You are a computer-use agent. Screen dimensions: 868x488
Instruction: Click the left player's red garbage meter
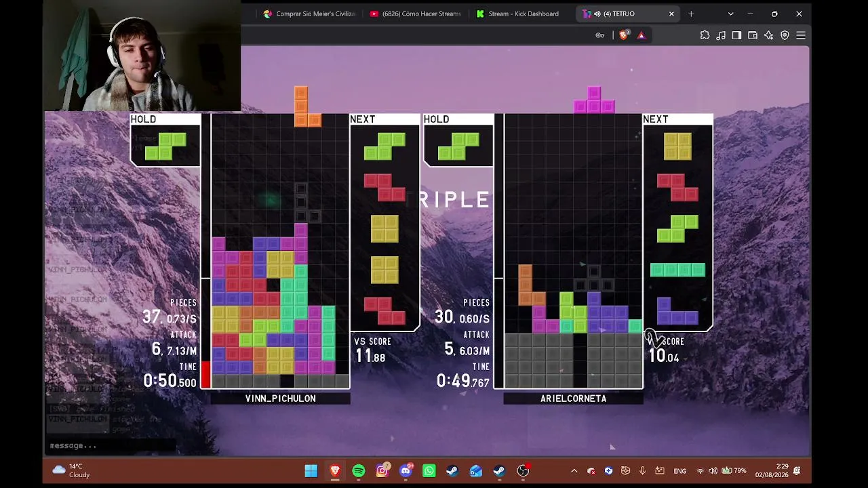click(206, 375)
